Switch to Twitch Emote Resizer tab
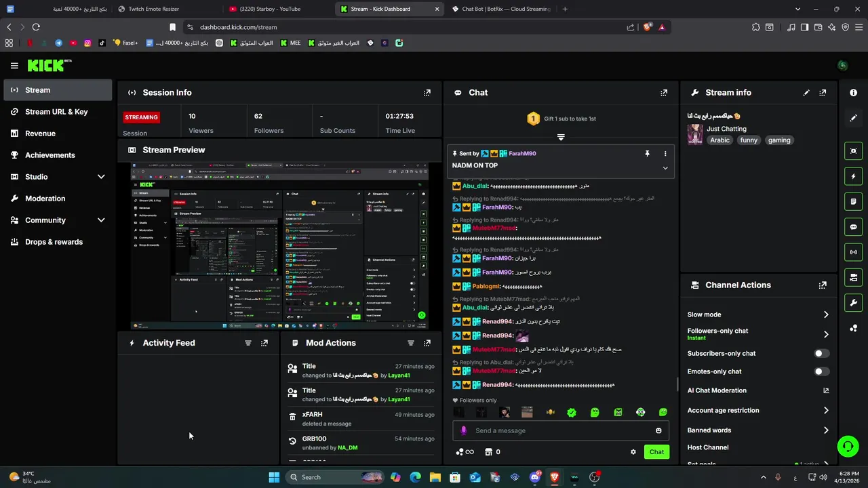Image resolution: width=868 pixels, height=488 pixels. click(166, 9)
